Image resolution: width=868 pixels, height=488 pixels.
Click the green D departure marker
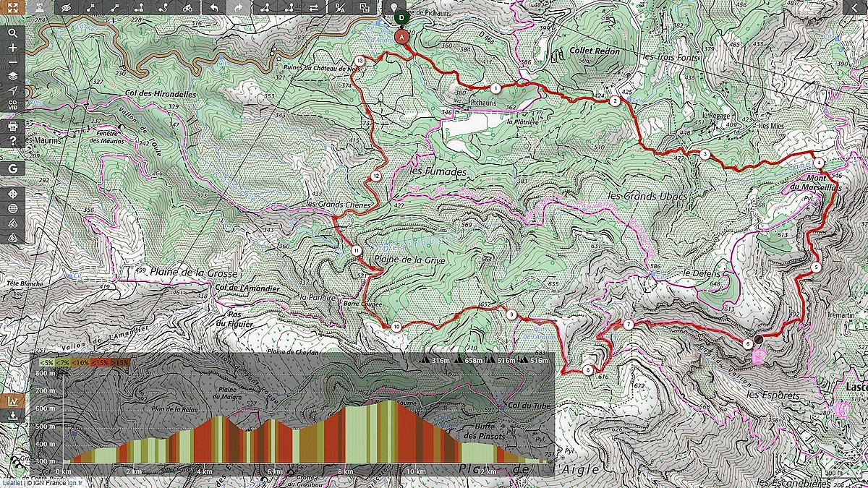point(402,18)
